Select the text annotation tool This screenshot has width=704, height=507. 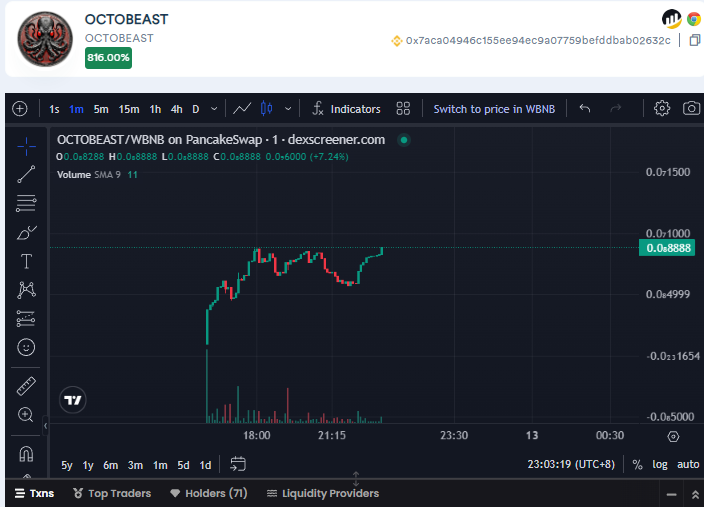coord(26,261)
